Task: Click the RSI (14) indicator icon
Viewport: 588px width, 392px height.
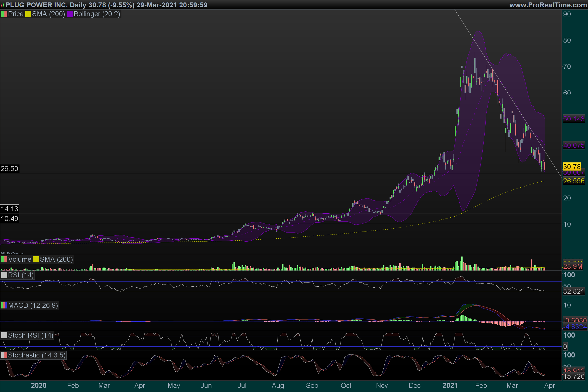Action: [4, 275]
